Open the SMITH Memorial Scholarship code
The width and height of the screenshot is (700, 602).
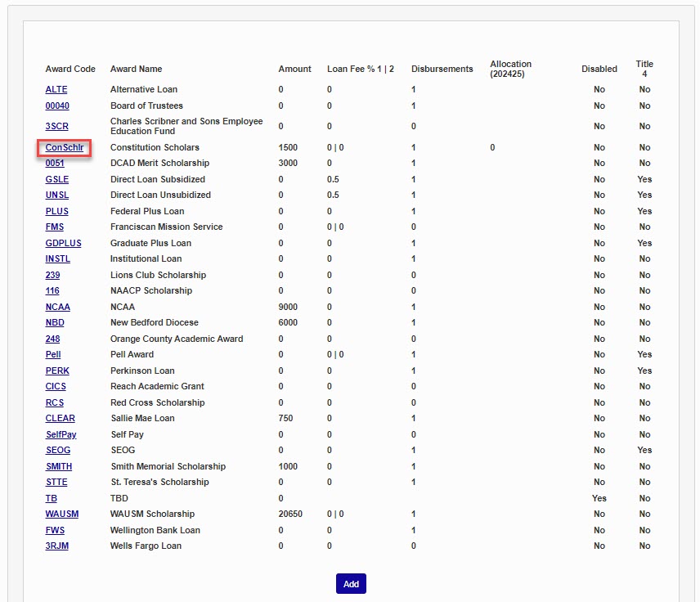click(58, 466)
